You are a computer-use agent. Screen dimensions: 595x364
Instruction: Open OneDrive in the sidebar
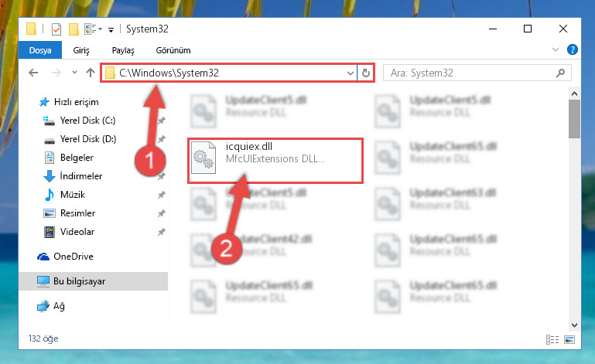[74, 257]
